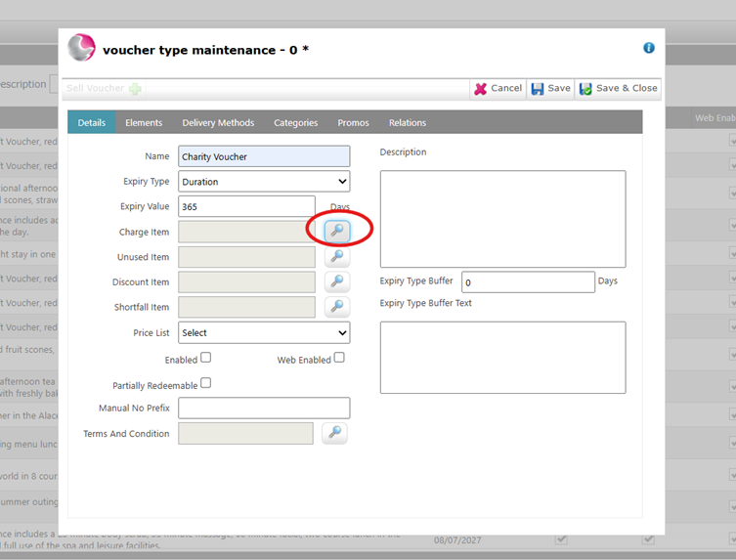Click the Expiry Type Buffer field
The image size is (736, 560).
528,282
